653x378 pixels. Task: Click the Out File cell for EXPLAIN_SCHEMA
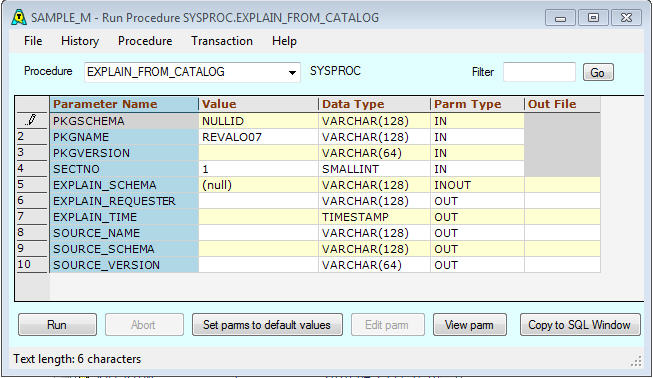[562, 185]
